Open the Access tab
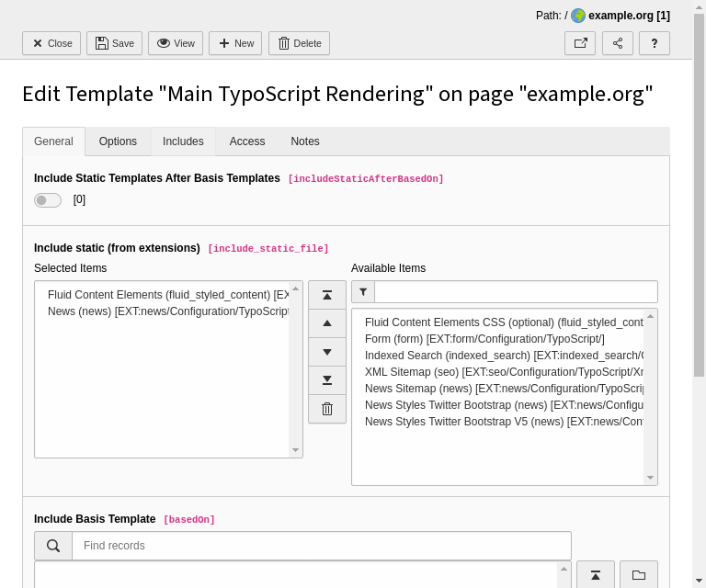The image size is (706, 588). point(247,141)
